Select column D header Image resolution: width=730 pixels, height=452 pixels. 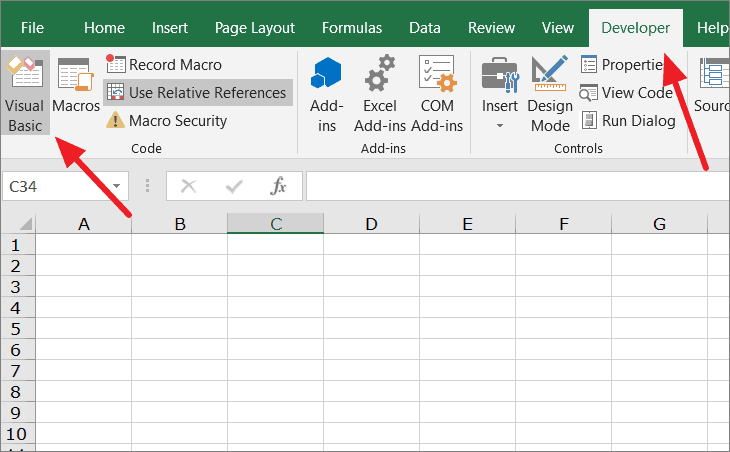pos(372,224)
